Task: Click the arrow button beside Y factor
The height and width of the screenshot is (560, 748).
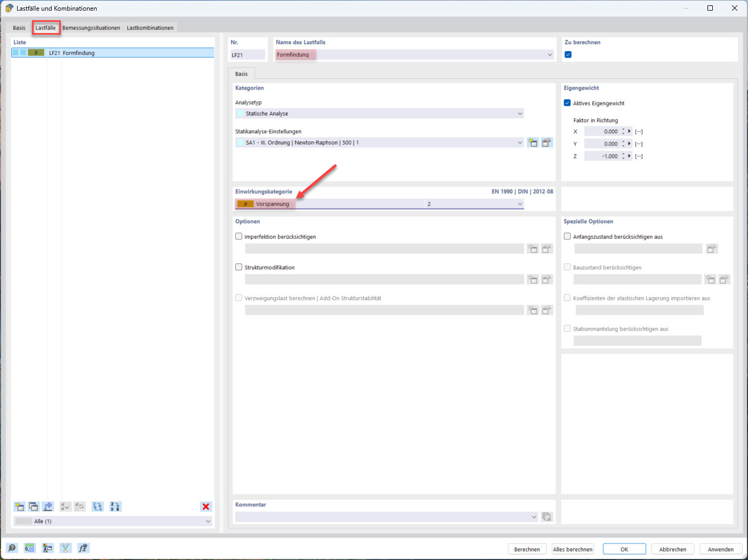Action: [630, 143]
